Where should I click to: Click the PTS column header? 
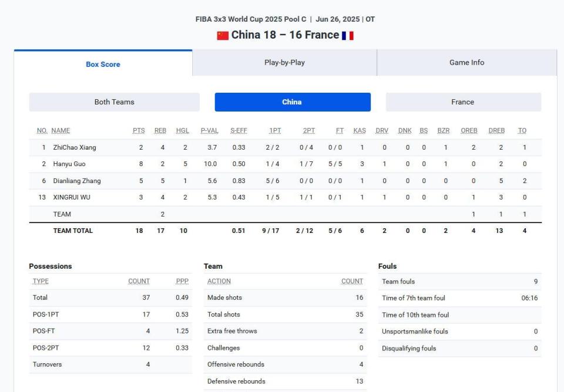(139, 130)
